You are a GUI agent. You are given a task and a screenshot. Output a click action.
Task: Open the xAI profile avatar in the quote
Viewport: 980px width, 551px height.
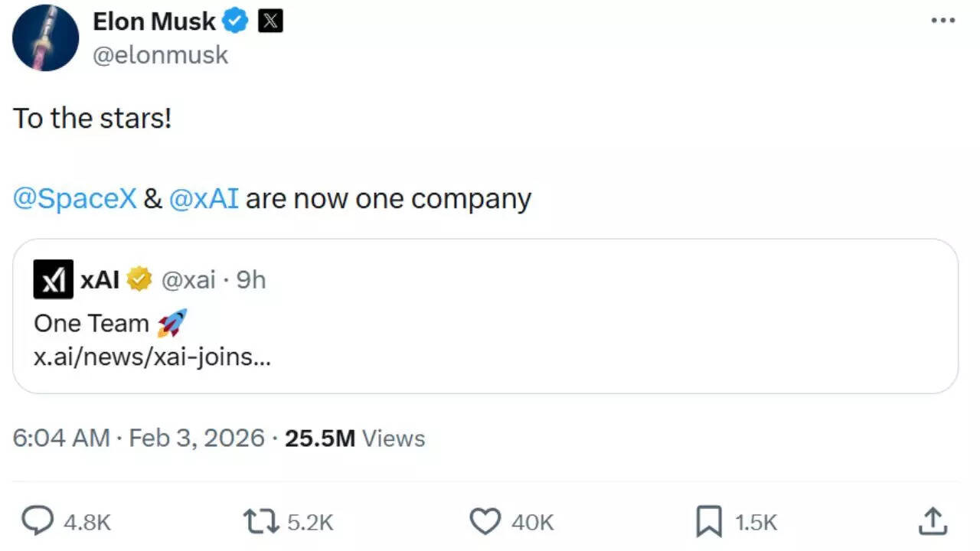click(51, 279)
